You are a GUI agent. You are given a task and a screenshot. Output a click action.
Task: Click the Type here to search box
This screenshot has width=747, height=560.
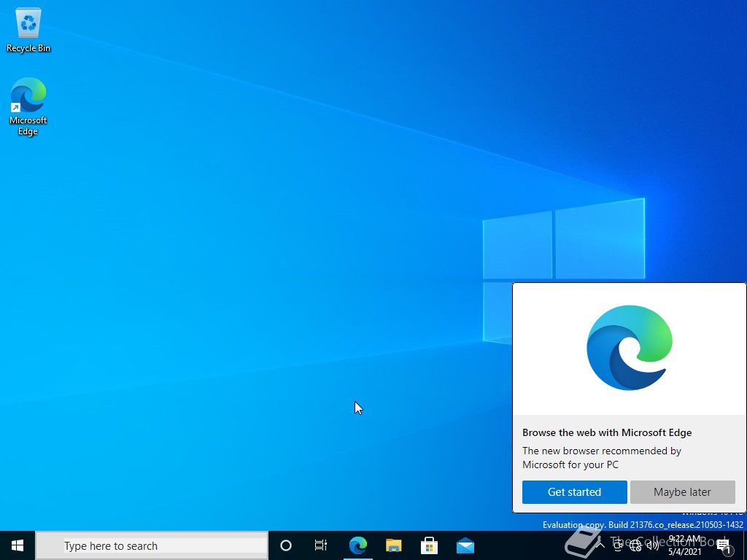[152, 545]
